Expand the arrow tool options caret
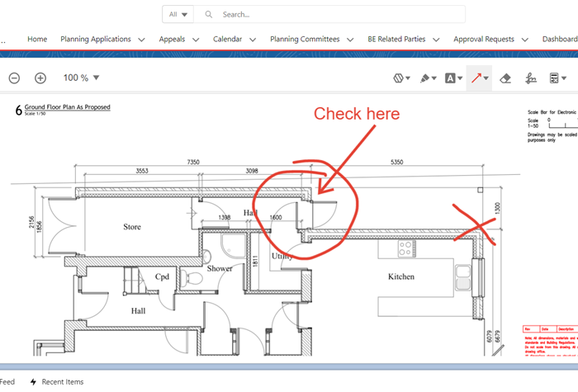The width and height of the screenshot is (578, 392). click(x=487, y=78)
